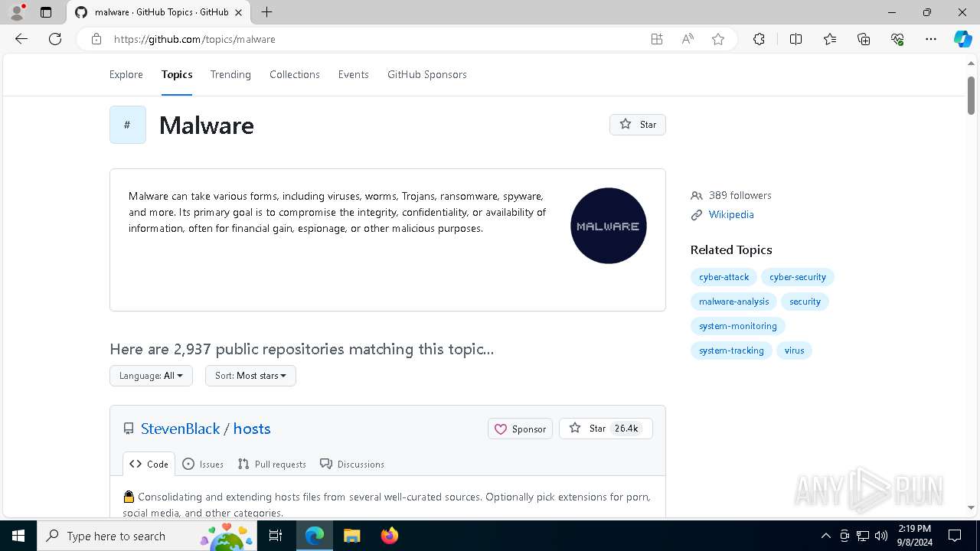
Task: Open the Issues tab of hosts repo
Action: click(203, 464)
